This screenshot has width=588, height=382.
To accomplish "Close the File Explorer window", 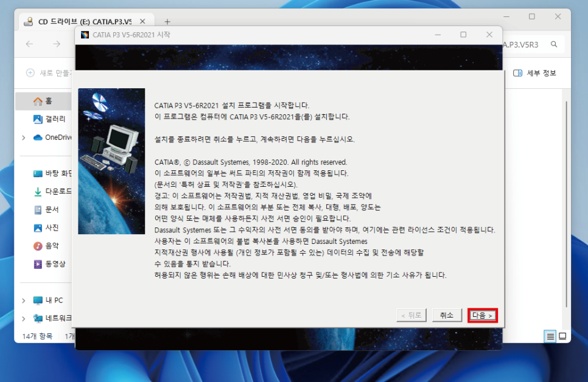I will click(x=558, y=16).
